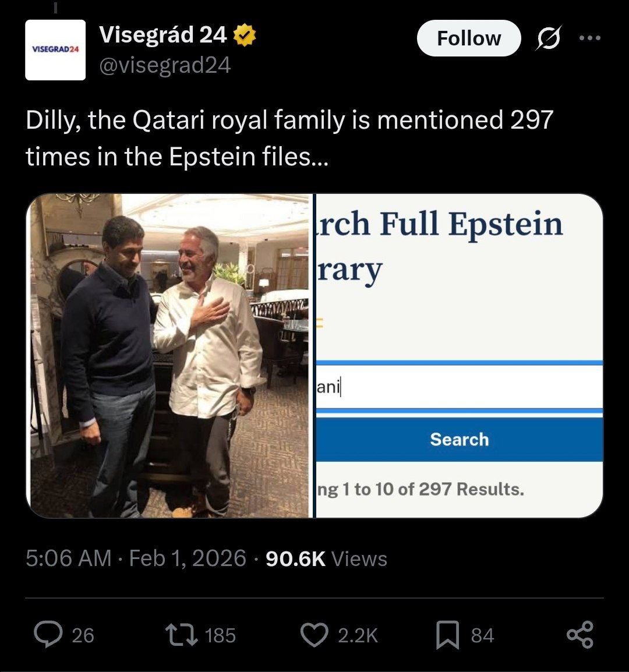Click the tweet text mentioning Qatari royal family
Screen dimensions: 629x672
tap(289, 139)
